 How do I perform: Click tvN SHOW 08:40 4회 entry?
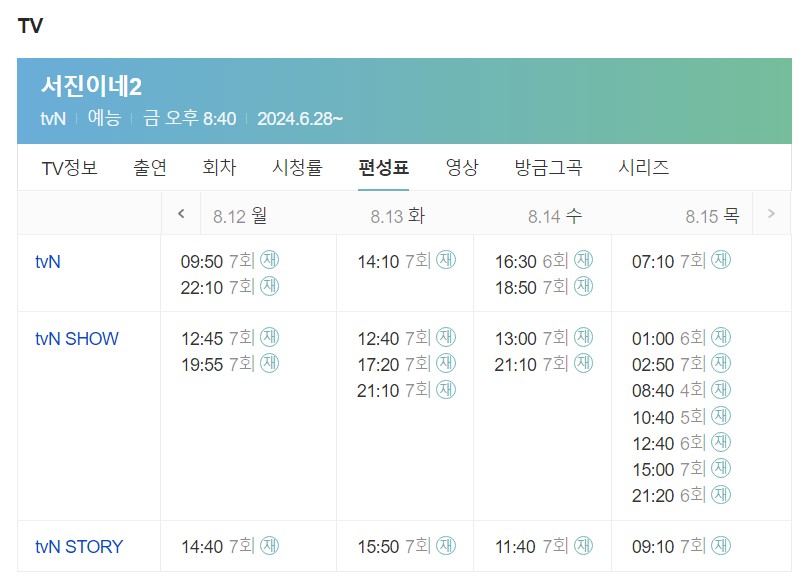coord(681,390)
